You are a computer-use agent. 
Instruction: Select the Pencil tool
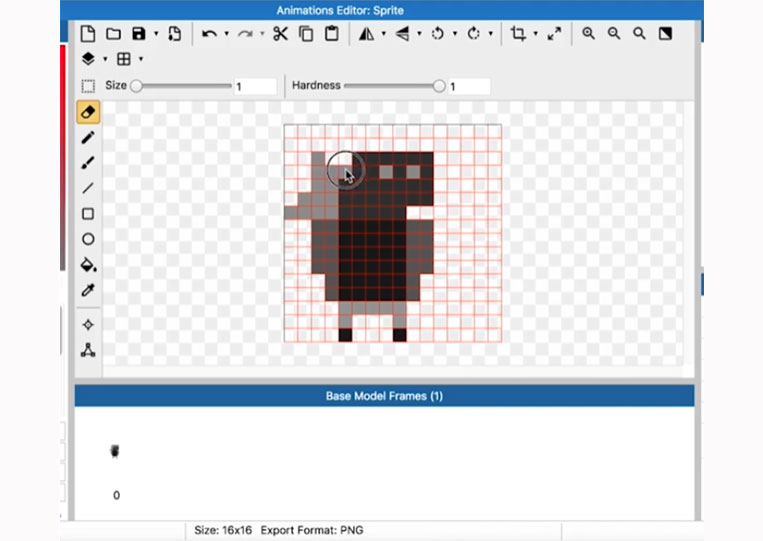tap(88, 138)
